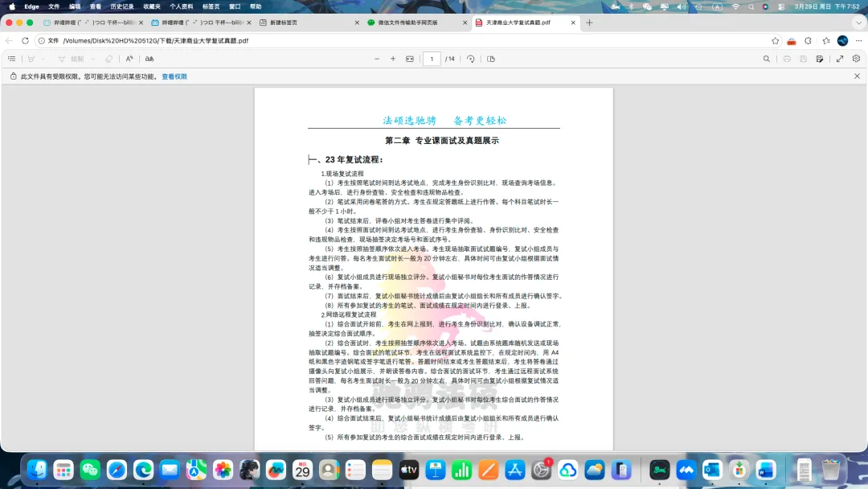The image size is (868, 489).
Task: Activate read aloud for the PDF
Action: [x=129, y=58]
